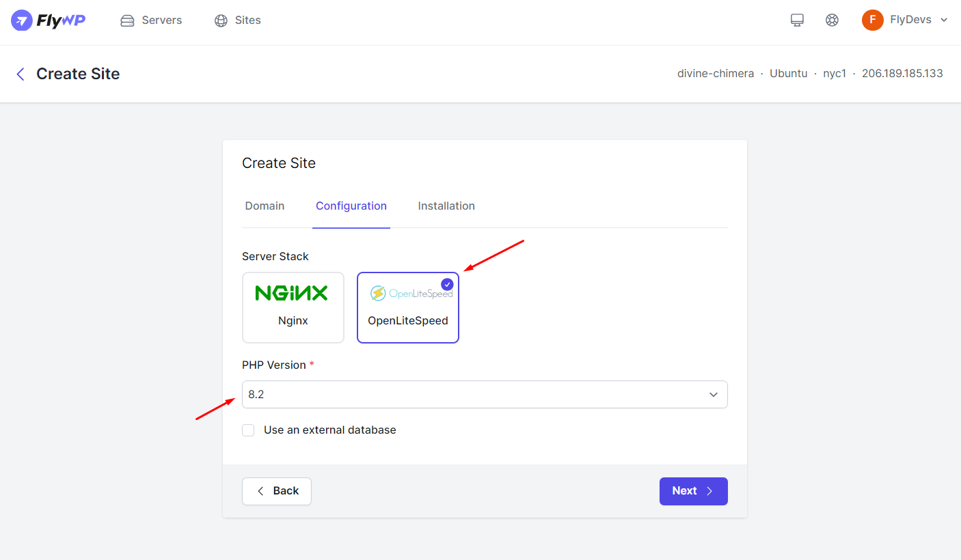961x560 pixels.
Task: Go back using arrow beside Create Site
Action: coord(21,74)
